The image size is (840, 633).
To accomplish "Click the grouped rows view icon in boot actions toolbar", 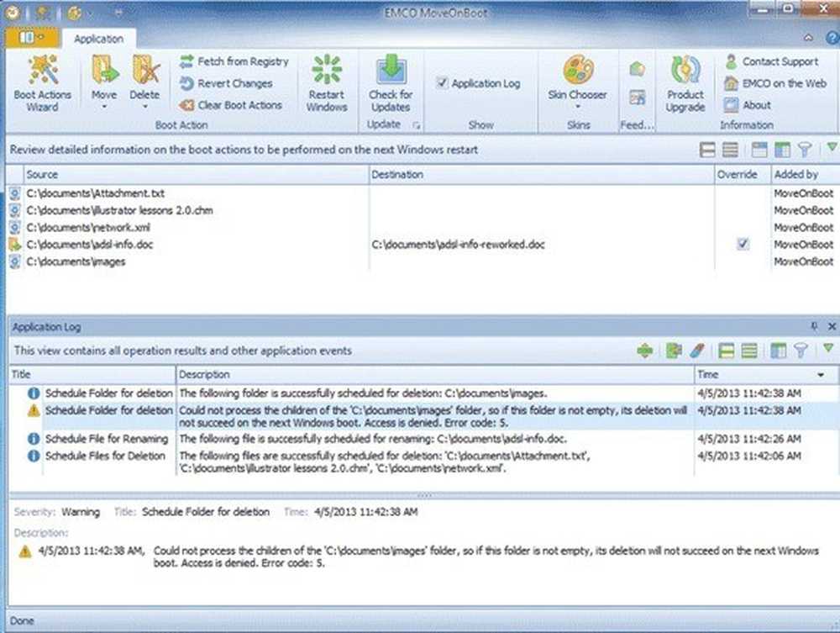I will pos(707,150).
